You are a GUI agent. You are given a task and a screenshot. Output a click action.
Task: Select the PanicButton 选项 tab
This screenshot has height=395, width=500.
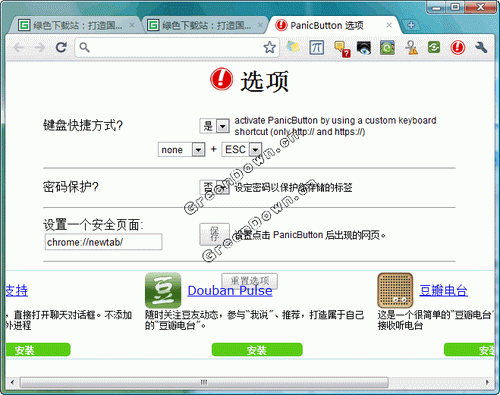point(332,25)
